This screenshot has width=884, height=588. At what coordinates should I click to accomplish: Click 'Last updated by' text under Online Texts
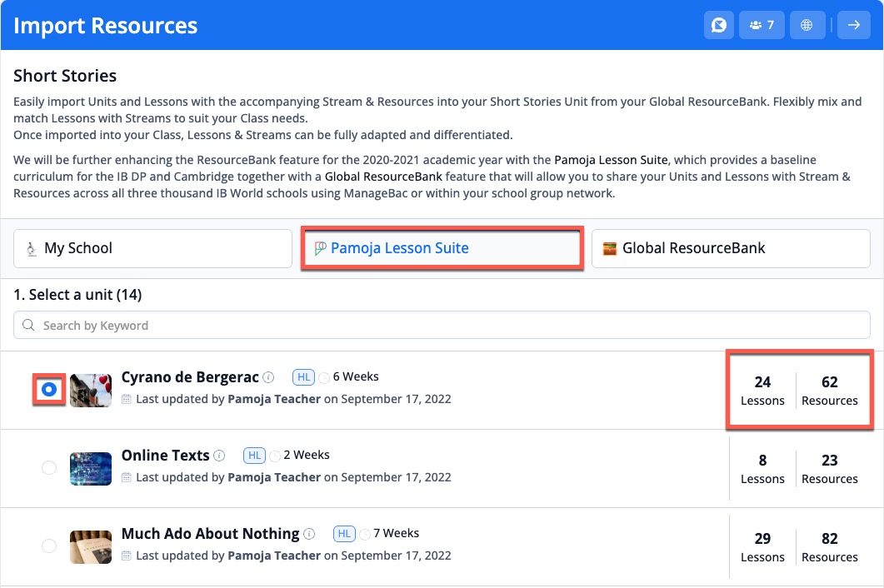(180, 477)
